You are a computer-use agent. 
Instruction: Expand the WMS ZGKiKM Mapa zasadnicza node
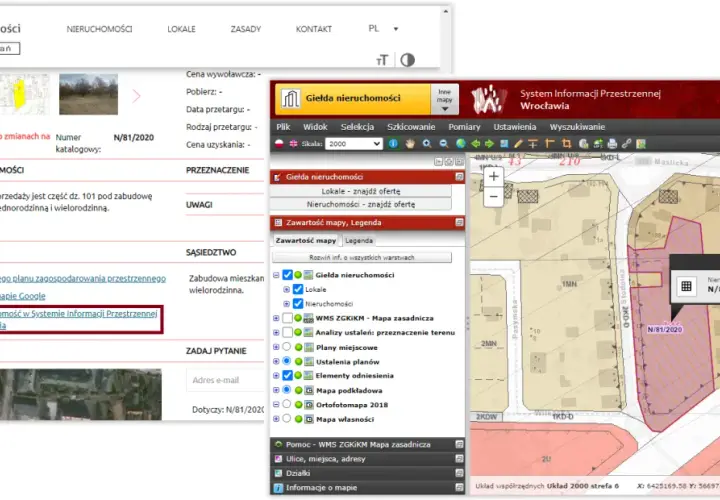276,318
